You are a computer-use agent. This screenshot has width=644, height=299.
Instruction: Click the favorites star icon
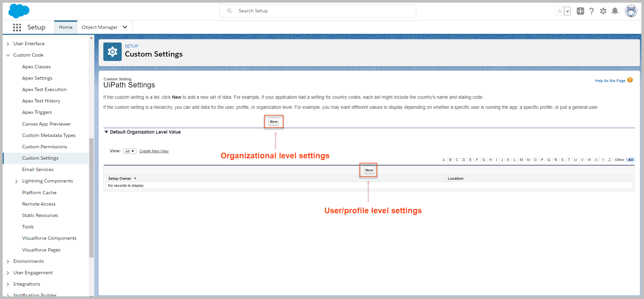tap(560, 11)
